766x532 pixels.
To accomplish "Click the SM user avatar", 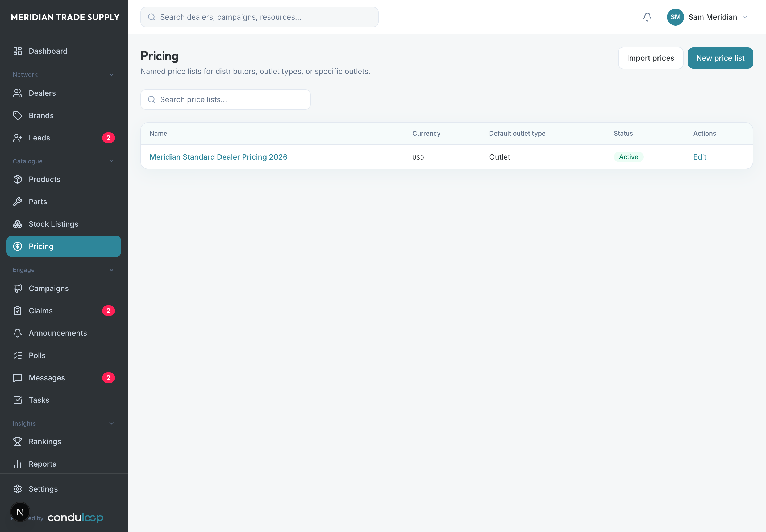I will (675, 17).
